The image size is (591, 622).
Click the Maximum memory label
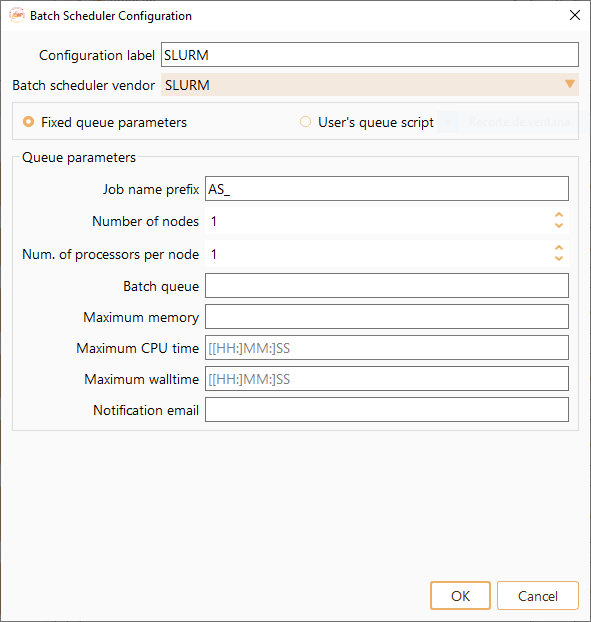pos(141,317)
